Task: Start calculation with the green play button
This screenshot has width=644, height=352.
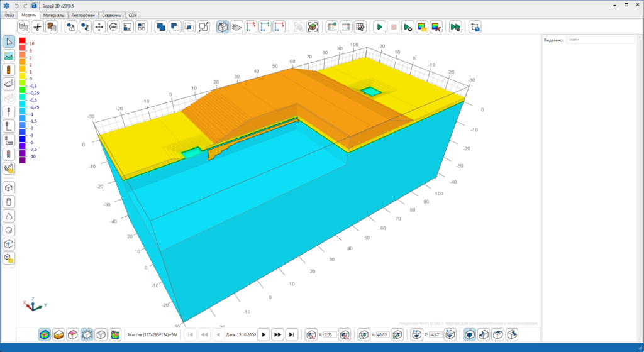Action: tap(379, 27)
